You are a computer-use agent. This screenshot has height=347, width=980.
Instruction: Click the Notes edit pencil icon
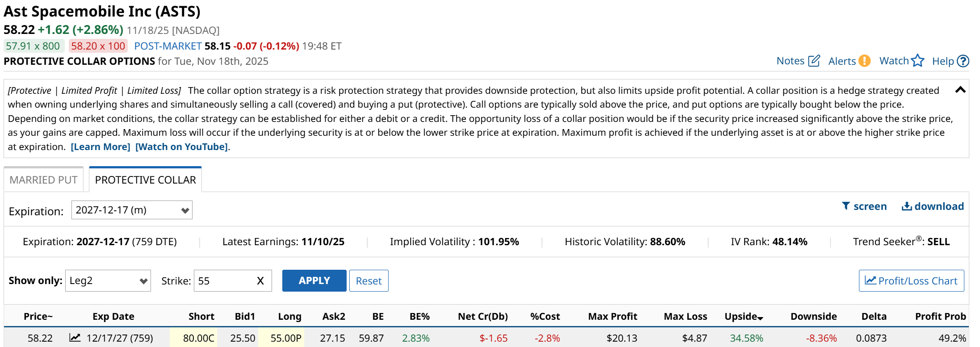click(814, 61)
